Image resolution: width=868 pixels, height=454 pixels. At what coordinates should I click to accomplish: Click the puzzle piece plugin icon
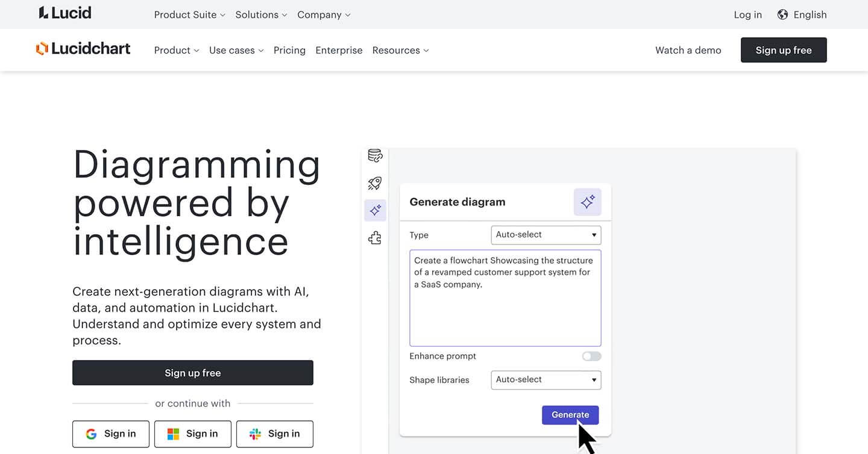(x=375, y=238)
